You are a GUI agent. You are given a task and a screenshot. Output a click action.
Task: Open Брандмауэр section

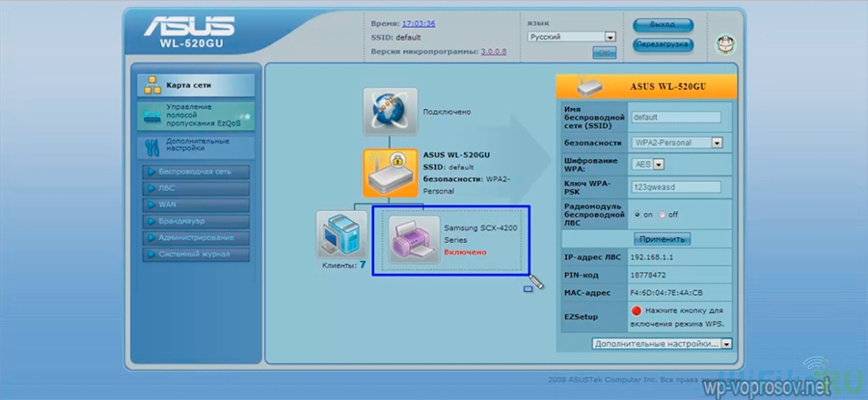click(x=196, y=222)
